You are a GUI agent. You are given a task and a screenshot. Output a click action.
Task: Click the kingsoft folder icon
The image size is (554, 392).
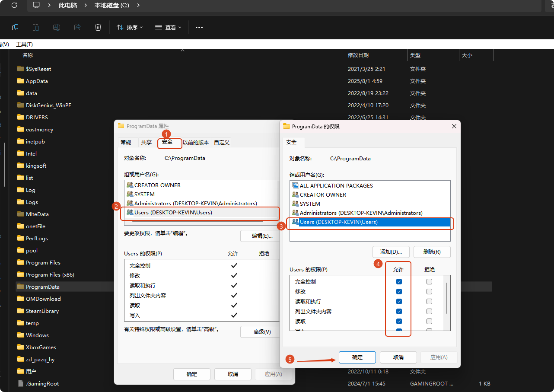(20, 166)
